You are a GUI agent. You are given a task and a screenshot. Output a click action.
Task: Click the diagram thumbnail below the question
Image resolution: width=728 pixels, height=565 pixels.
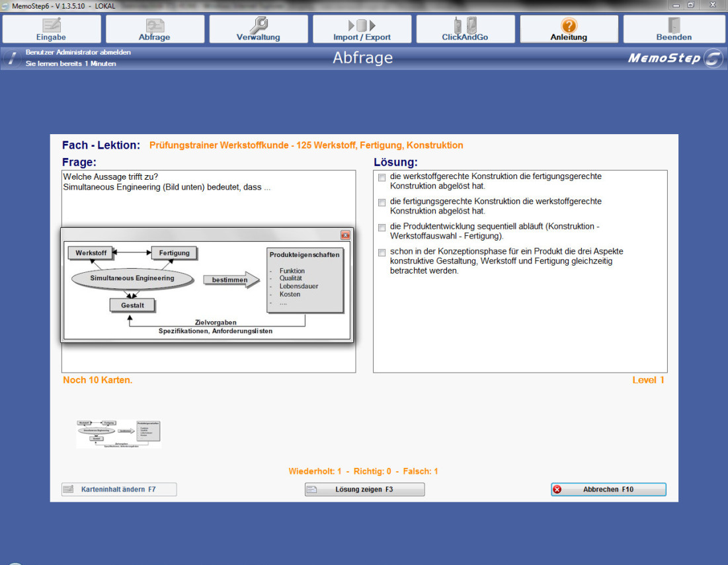[118, 433]
